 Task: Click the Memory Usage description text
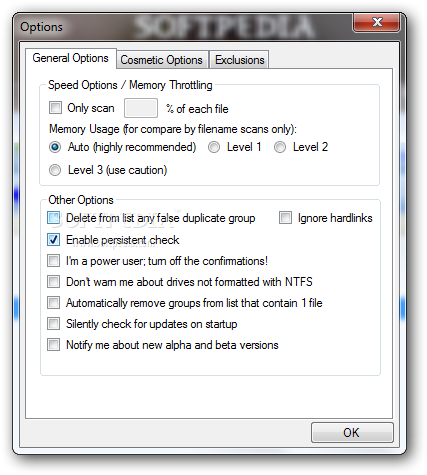(x=173, y=129)
